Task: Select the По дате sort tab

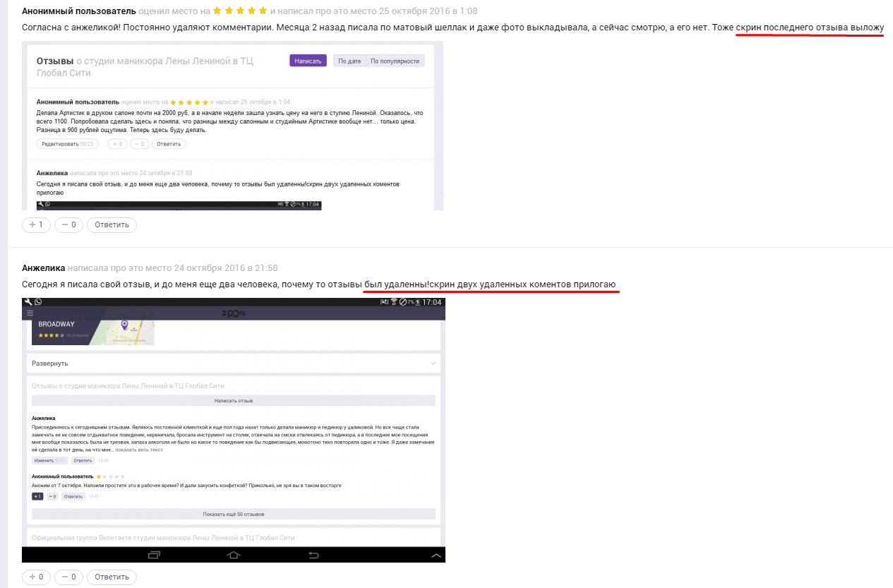Action: tap(349, 61)
